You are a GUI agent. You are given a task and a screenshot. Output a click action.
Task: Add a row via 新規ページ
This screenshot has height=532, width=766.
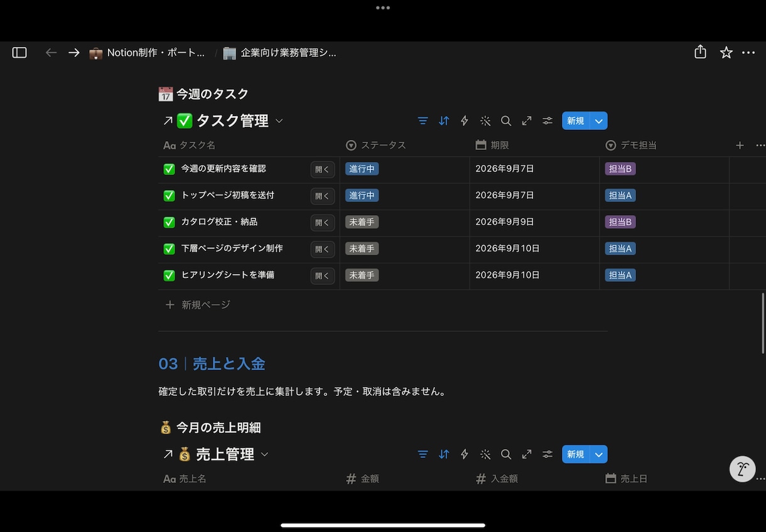tap(198, 305)
